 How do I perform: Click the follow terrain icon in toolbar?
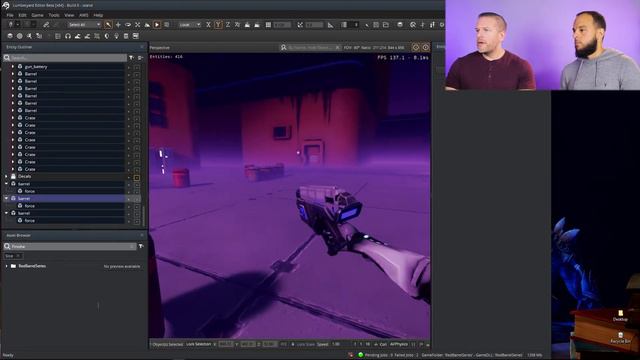[x=247, y=25]
